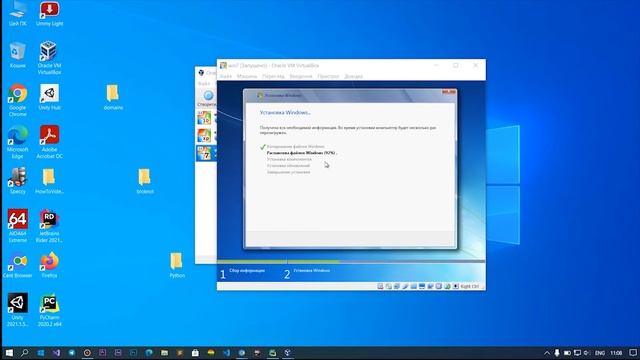This screenshot has height=360, width=640.
Task: Click the battery icon in system tray
Action: (567, 353)
